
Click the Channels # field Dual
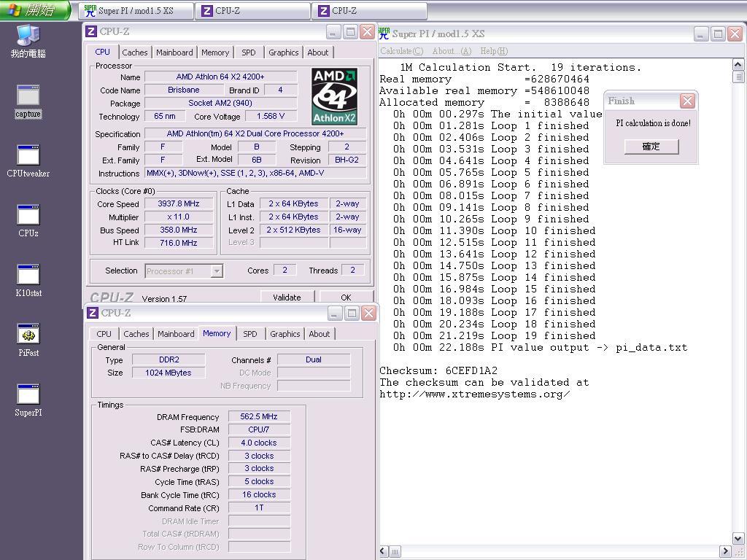(x=314, y=359)
